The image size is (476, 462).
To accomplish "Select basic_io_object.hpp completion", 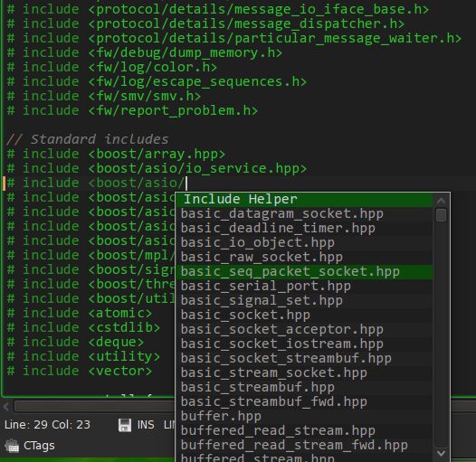I will tap(304, 242).
